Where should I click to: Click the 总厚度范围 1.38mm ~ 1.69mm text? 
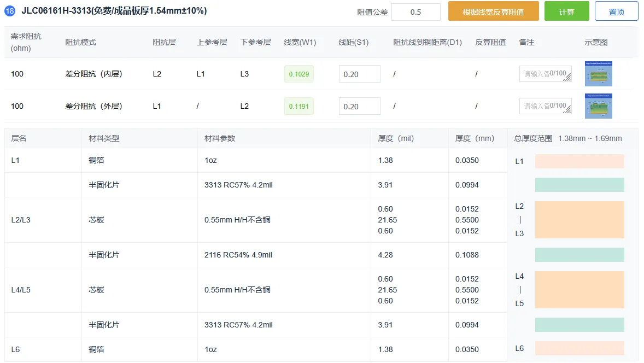coord(567,138)
